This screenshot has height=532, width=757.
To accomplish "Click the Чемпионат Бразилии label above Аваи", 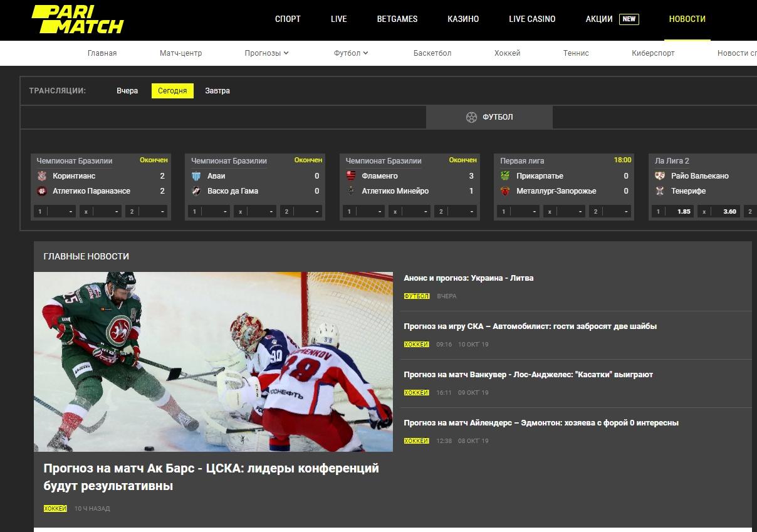I will (x=229, y=161).
